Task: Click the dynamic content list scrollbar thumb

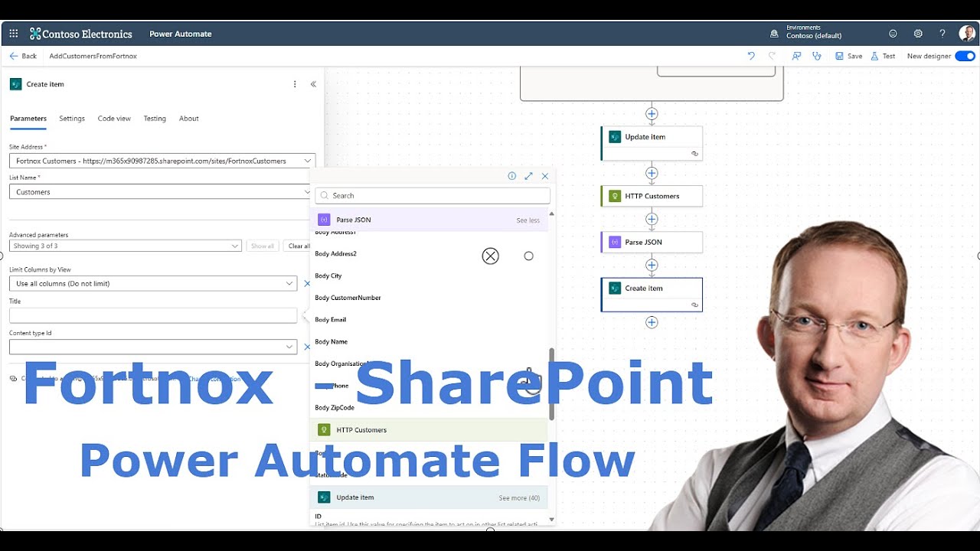Action: point(551,383)
